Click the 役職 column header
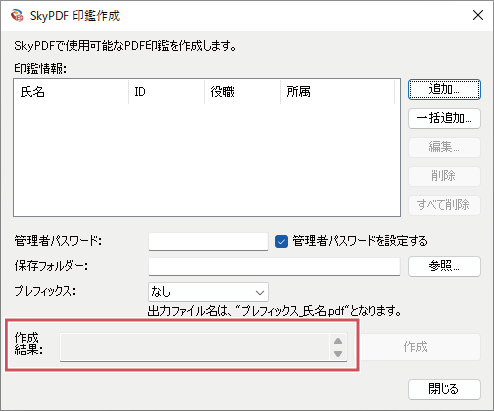The image size is (494, 411). point(242,92)
